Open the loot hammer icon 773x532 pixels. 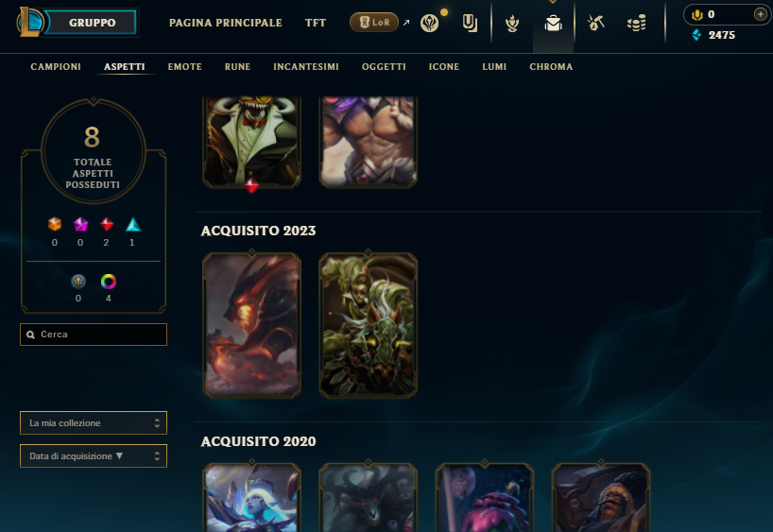pyautogui.click(x=595, y=23)
